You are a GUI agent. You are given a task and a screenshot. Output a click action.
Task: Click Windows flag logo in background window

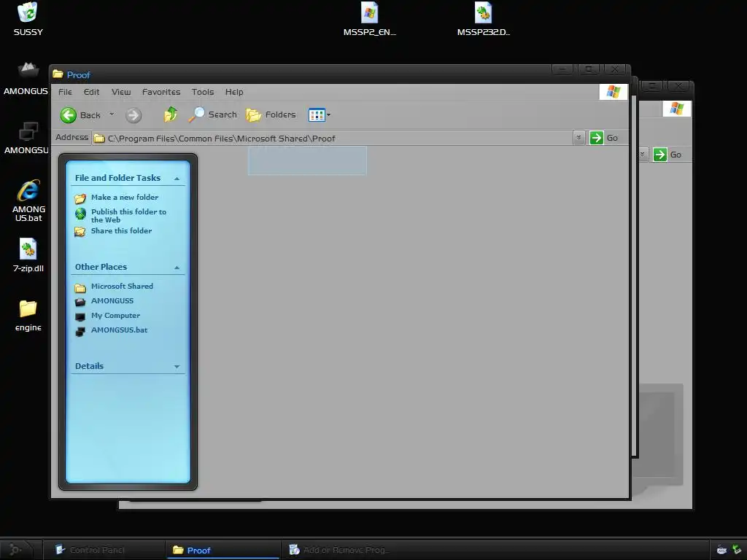click(676, 109)
